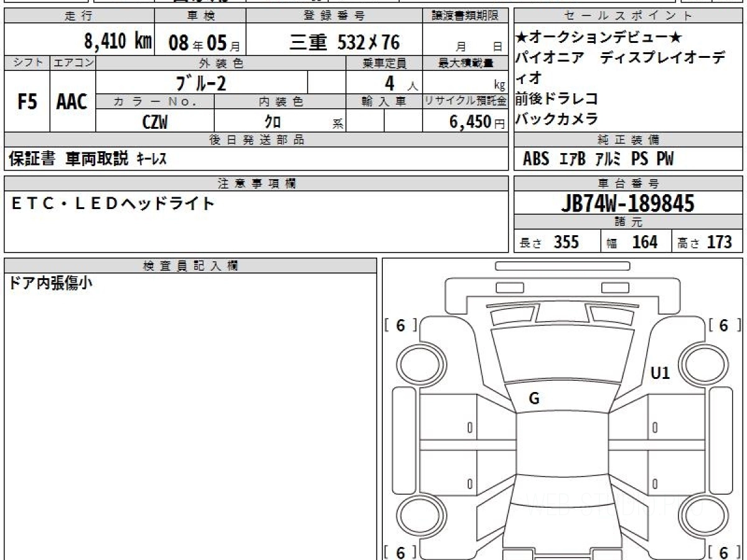Viewport: 747px width, 560px height.
Task: Click the 車台番号 header
Action: [629, 184]
